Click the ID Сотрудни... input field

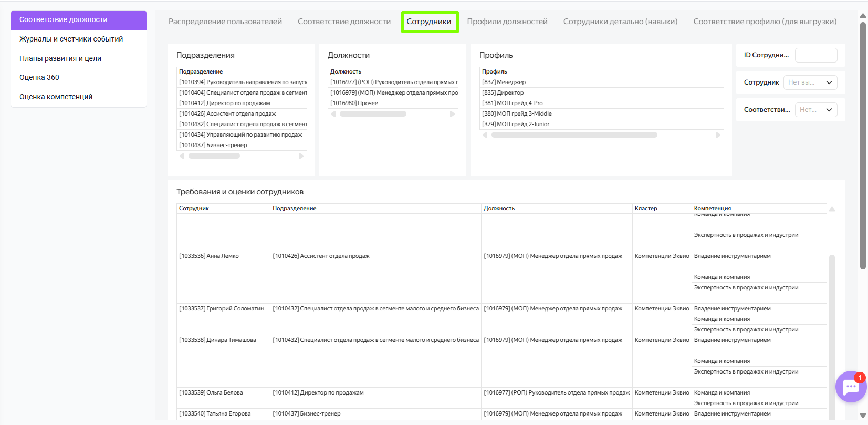[815, 55]
